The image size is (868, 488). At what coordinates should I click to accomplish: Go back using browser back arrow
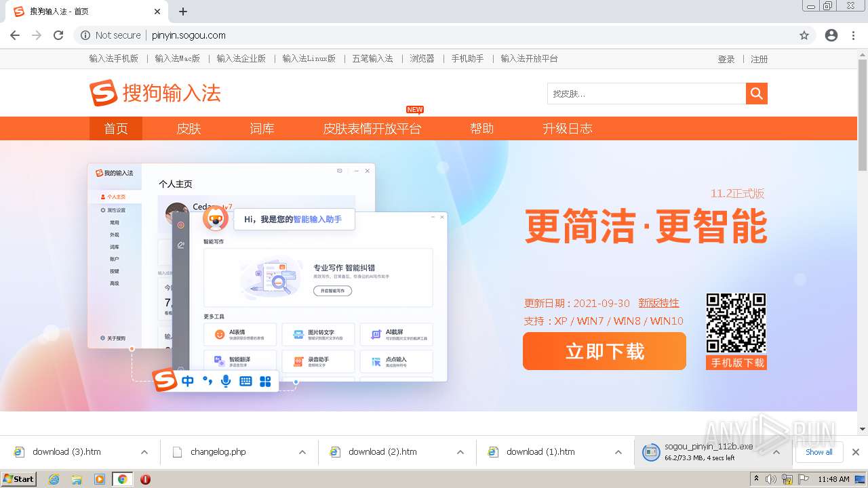(15, 35)
